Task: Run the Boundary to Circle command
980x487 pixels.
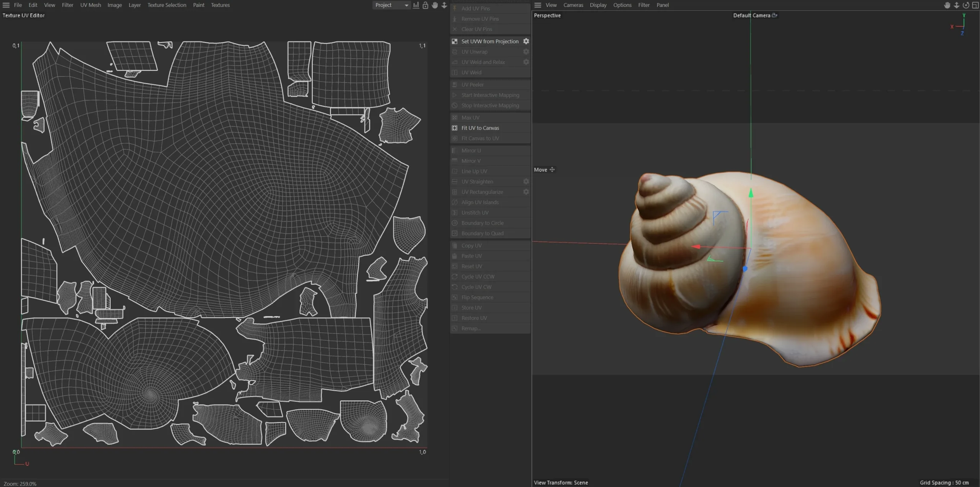Action: pos(482,223)
